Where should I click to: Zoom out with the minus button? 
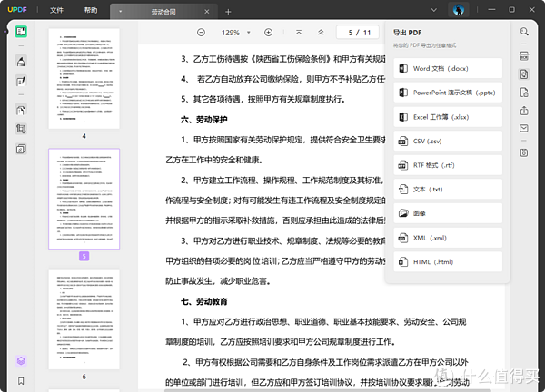pyautogui.click(x=202, y=33)
